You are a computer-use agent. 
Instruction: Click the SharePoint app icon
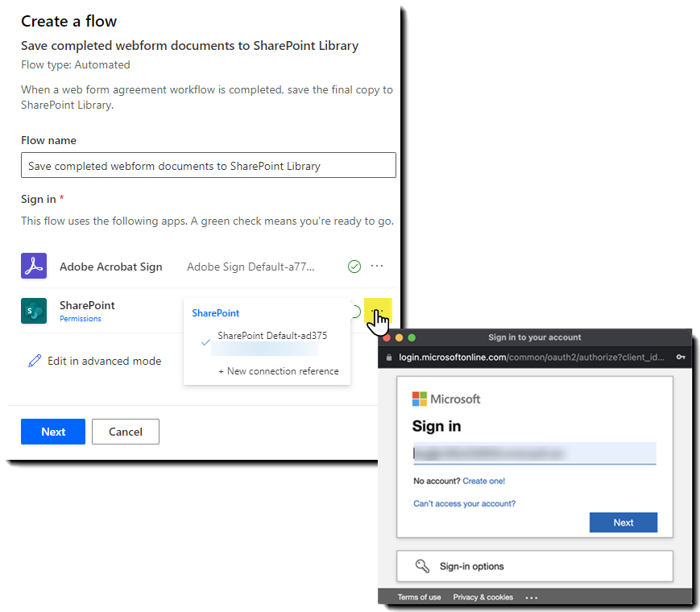[33, 311]
